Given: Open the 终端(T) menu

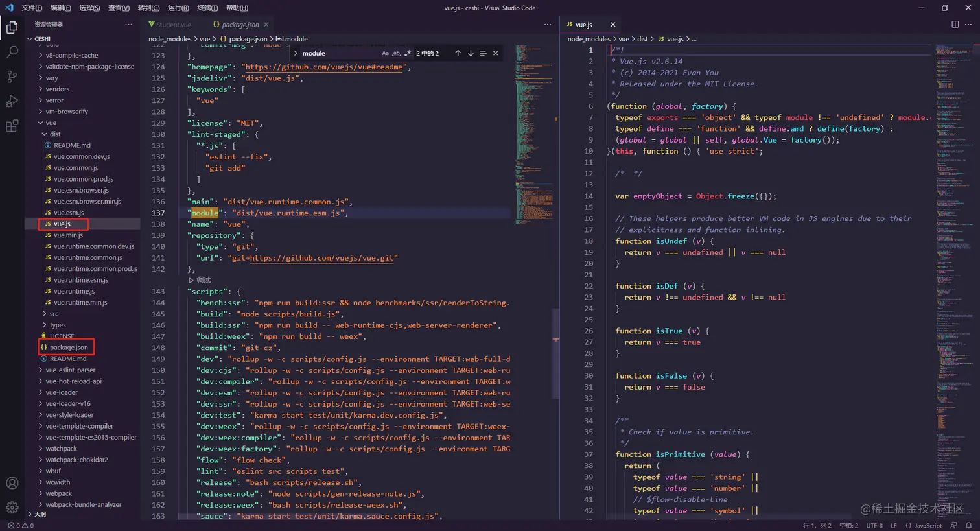Looking at the screenshot, I should pyautogui.click(x=207, y=8).
